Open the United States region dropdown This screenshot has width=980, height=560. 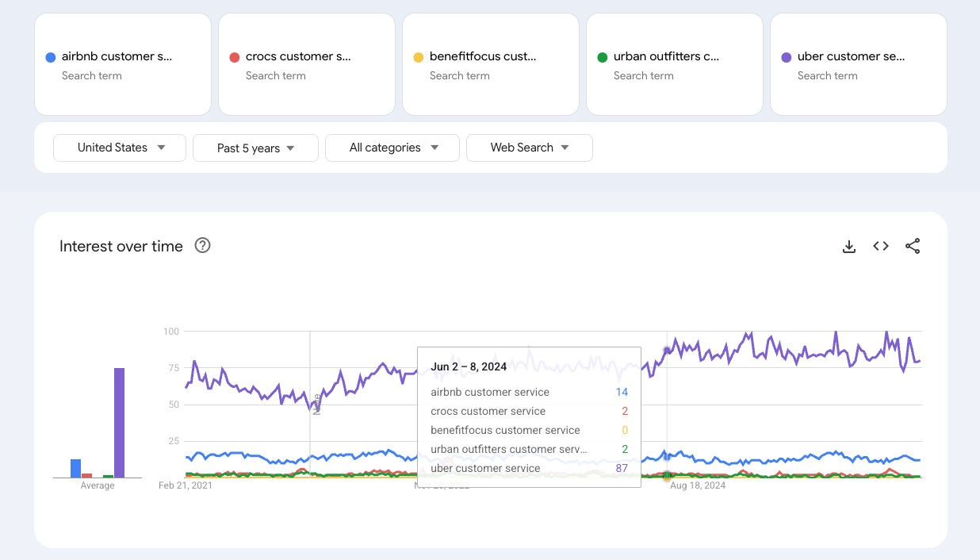120,148
